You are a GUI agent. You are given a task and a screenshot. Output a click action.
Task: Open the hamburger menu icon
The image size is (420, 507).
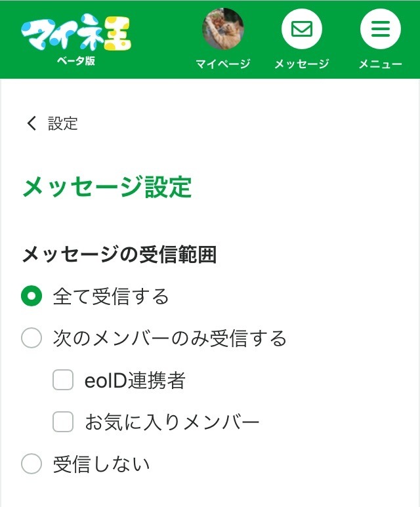[x=380, y=29]
